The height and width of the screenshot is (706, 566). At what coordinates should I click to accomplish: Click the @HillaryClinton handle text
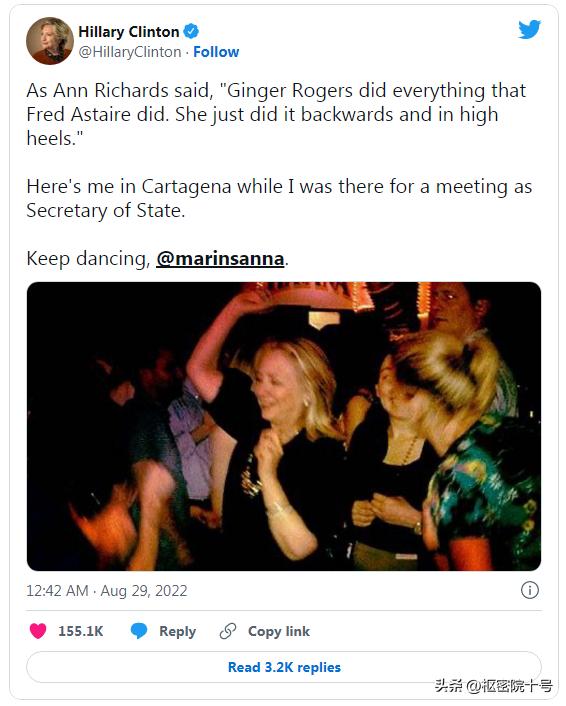point(130,52)
